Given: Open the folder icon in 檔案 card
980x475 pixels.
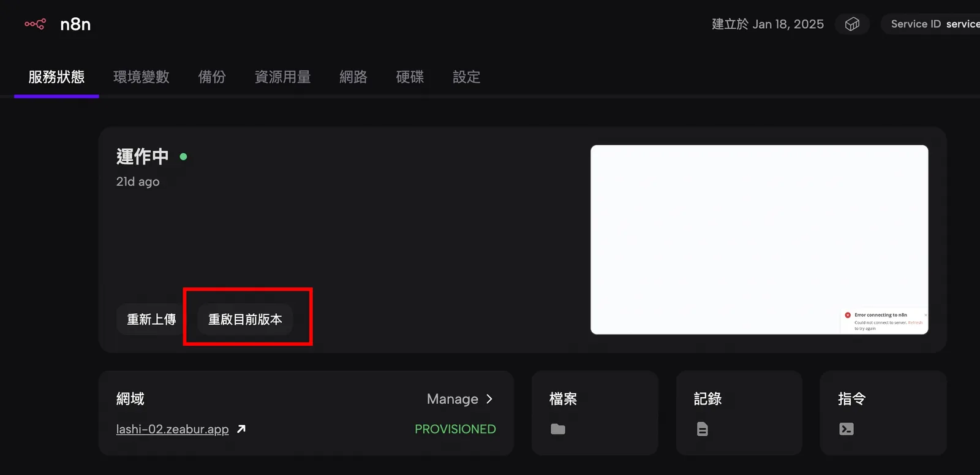Looking at the screenshot, I should pos(558,429).
